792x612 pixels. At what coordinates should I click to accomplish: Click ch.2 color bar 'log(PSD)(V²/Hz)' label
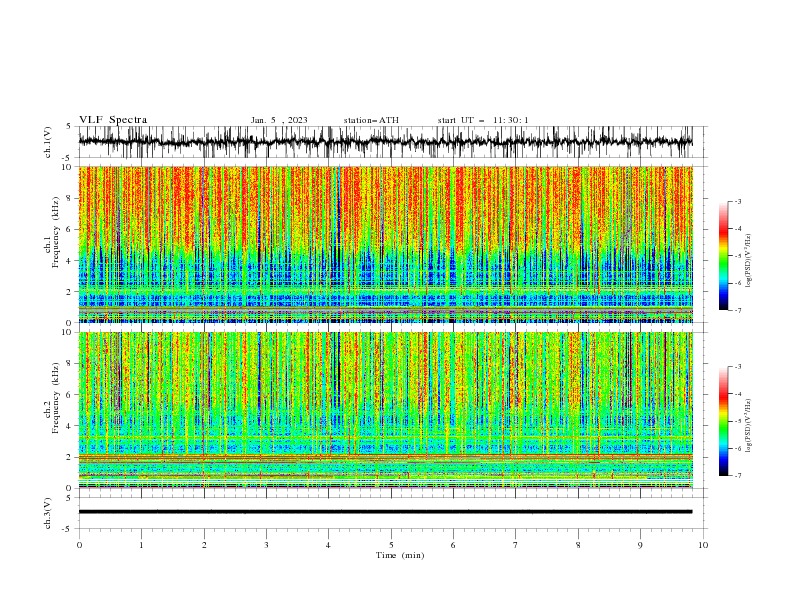click(x=749, y=425)
